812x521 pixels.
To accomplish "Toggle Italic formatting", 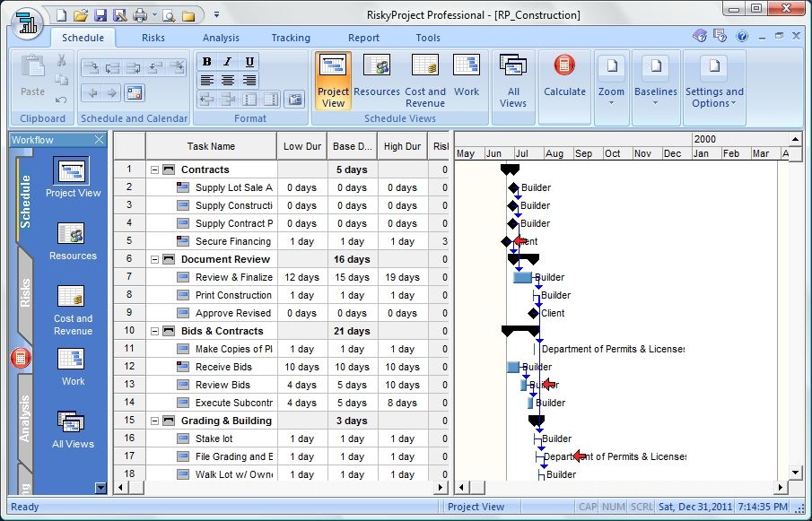I will point(228,62).
